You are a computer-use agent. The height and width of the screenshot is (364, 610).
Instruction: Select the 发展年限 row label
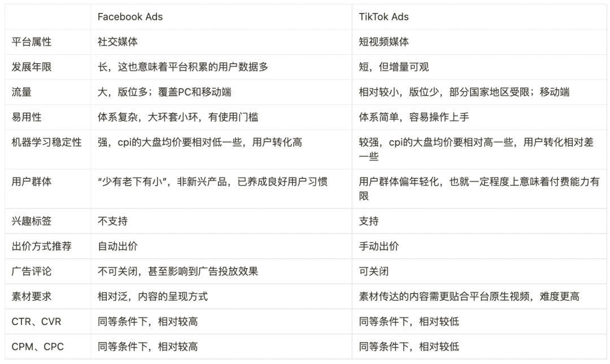[x=32, y=67]
